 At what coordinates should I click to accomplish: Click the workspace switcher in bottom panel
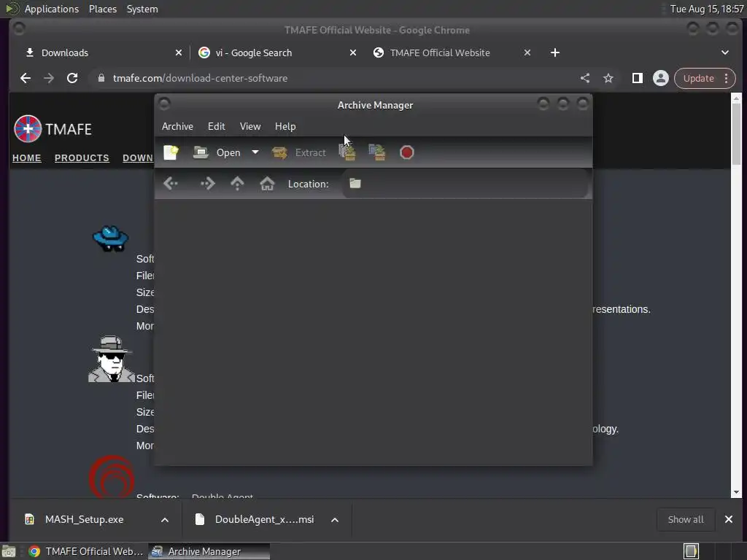[692, 551]
